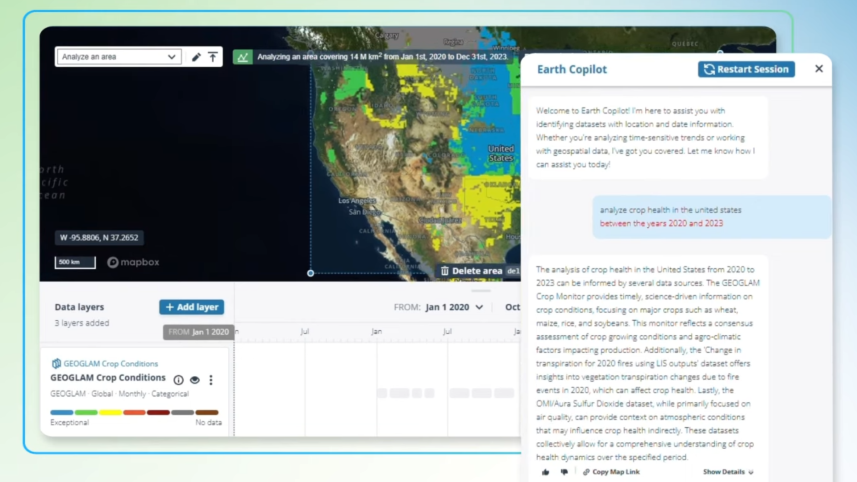Click the FROM Jan 1 2020 timeline marker
This screenshot has width=857, height=482.
point(198,332)
